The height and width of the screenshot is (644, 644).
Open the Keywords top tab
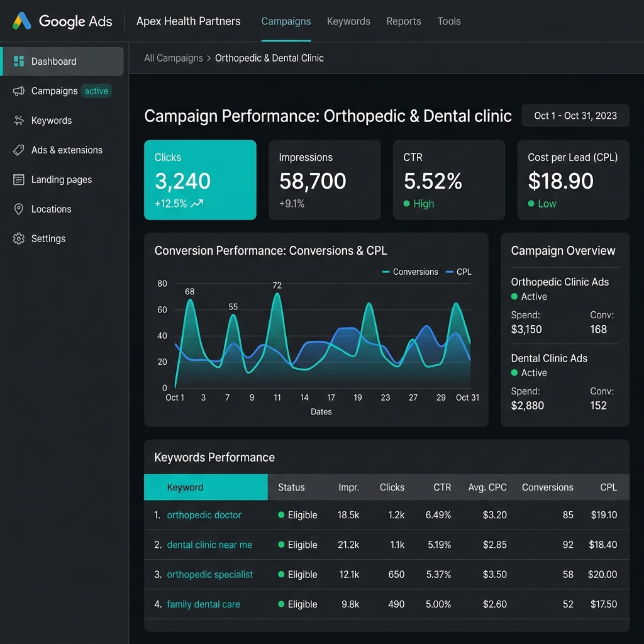coord(348,21)
